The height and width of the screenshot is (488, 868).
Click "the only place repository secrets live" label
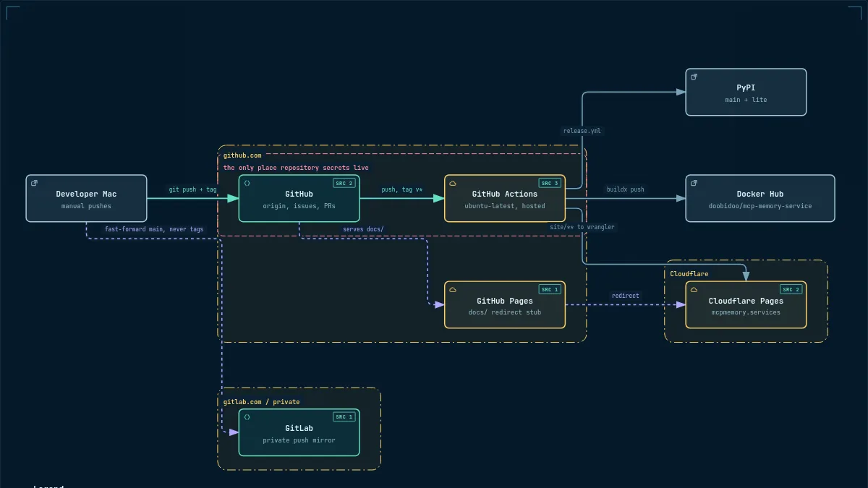(296, 168)
